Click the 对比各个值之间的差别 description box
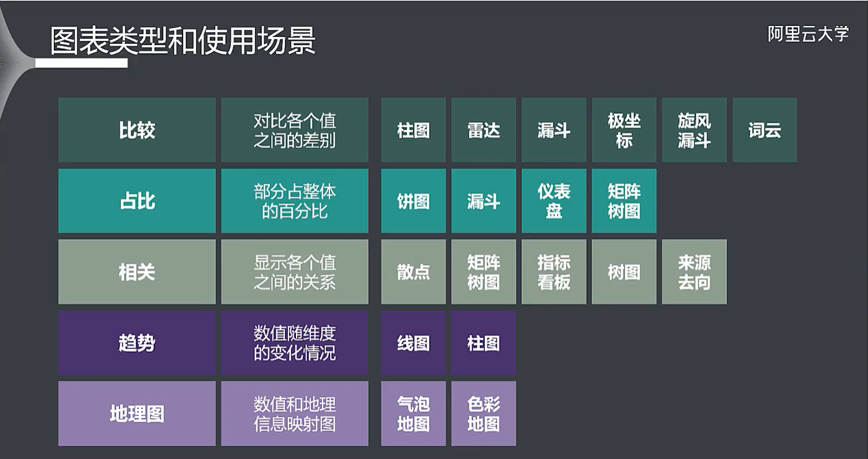Image resolution: width=868 pixels, height=459 pixels. 295,130
